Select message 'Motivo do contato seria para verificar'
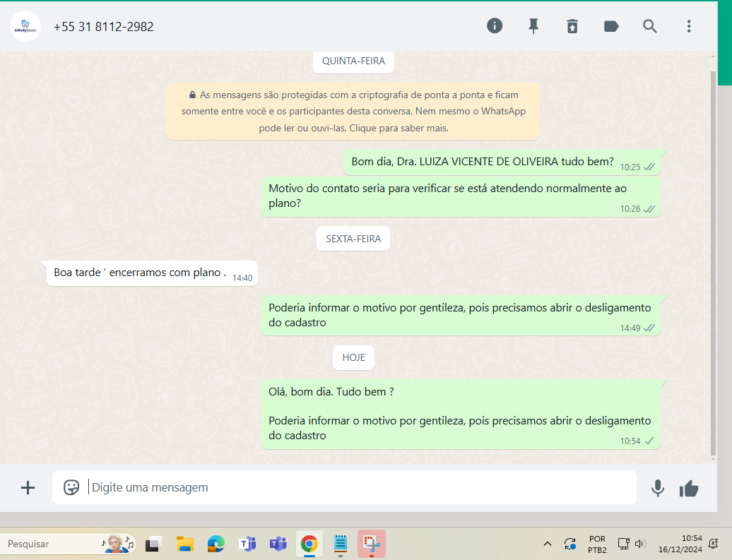 [x=461, y=196]
